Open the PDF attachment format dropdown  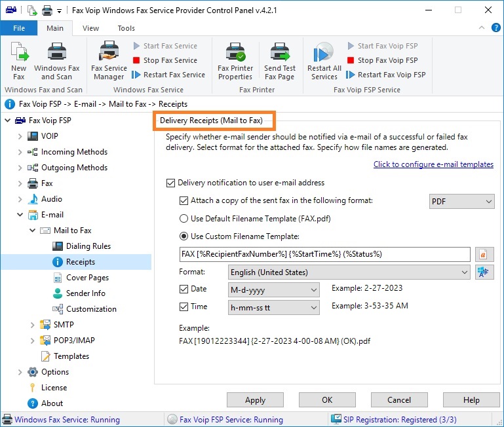[461, 202]
